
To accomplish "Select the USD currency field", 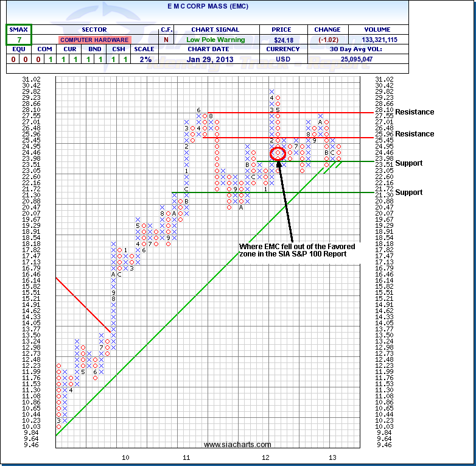I will tap(284, 59).
